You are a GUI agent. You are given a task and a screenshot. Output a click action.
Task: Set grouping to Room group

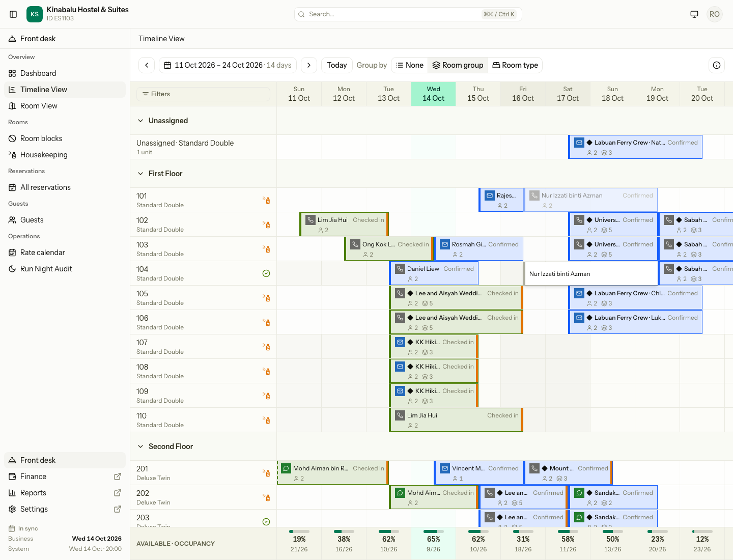pyautogui.click(x=458, y=65)
